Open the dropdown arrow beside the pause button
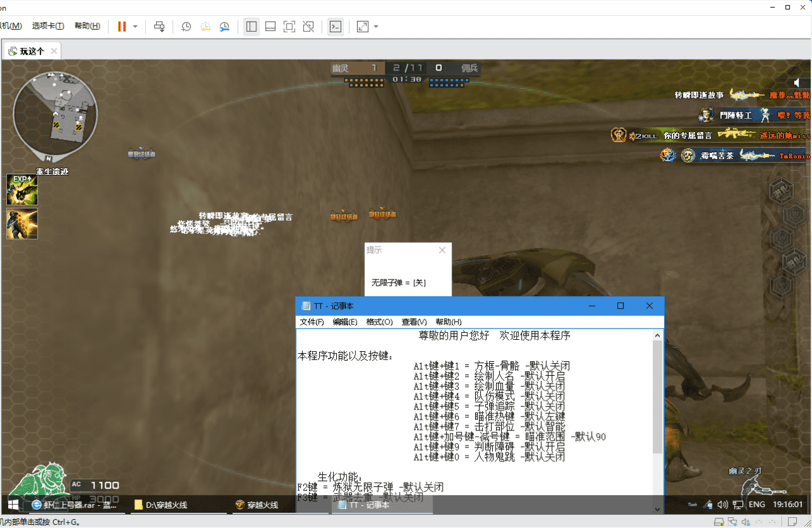Screen dimensions: 812x528 coord(135,27)
